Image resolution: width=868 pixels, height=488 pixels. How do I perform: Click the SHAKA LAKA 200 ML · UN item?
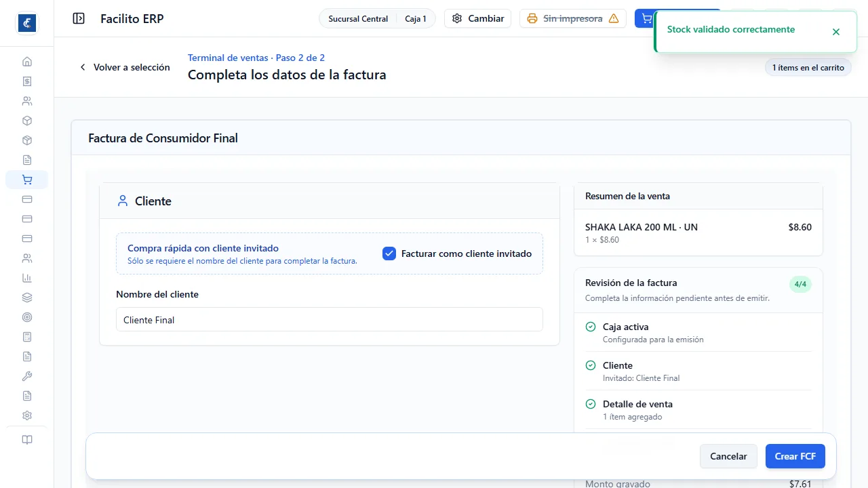[x=642, y=227]
